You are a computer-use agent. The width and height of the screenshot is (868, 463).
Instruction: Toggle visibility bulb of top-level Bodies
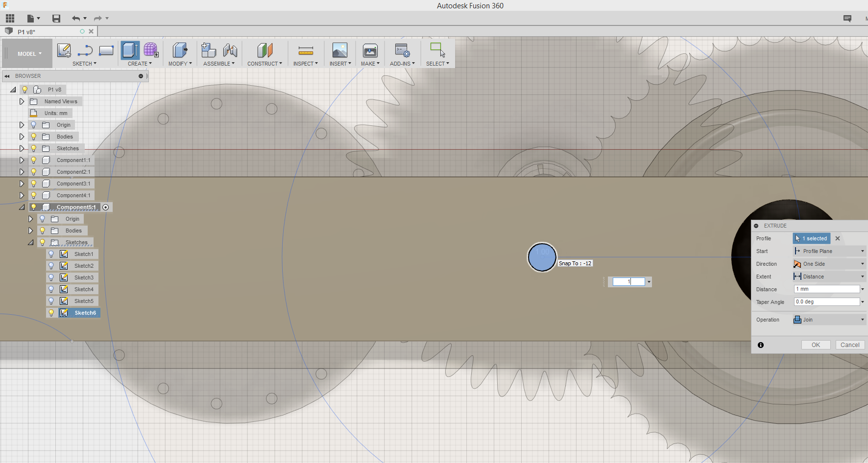tap(34, 137)
